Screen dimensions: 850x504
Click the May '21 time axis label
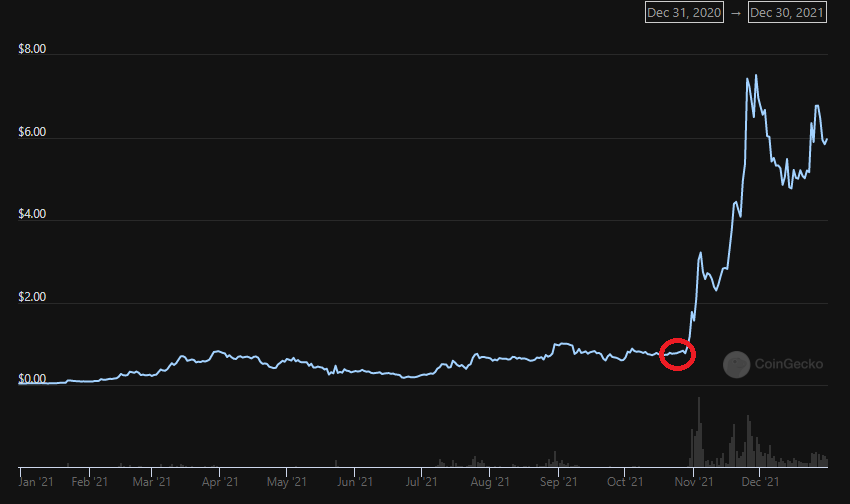click(x=285, y=483)
